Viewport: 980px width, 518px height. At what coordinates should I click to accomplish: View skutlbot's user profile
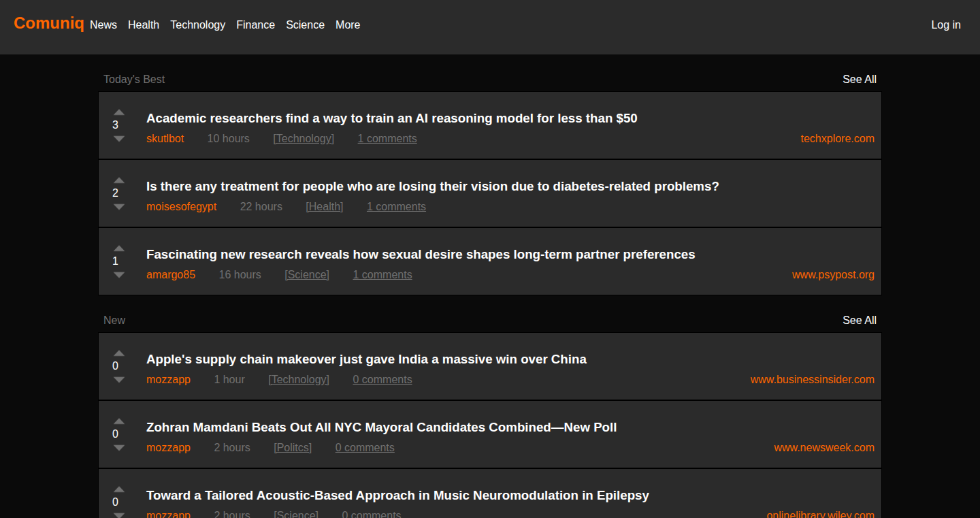coord(165,138)
